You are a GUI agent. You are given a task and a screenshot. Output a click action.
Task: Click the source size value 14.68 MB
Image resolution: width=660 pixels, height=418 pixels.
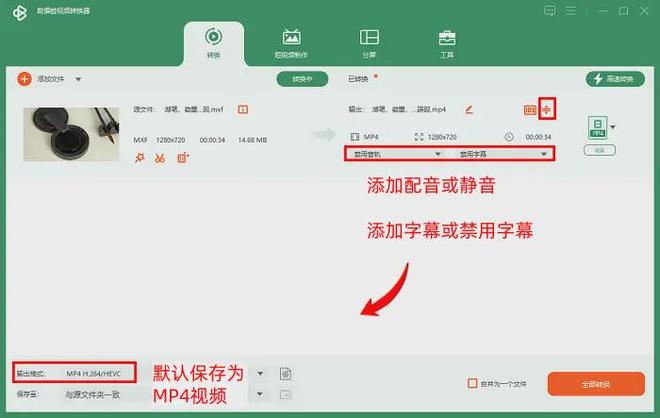click(252, 140)
